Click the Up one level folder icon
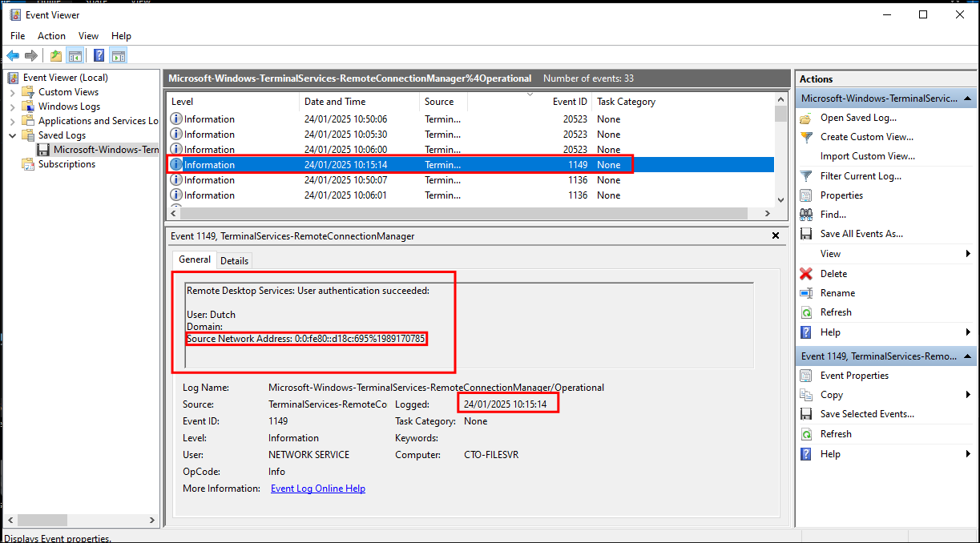This screenshot has height=543, width=980. [55, 55]
